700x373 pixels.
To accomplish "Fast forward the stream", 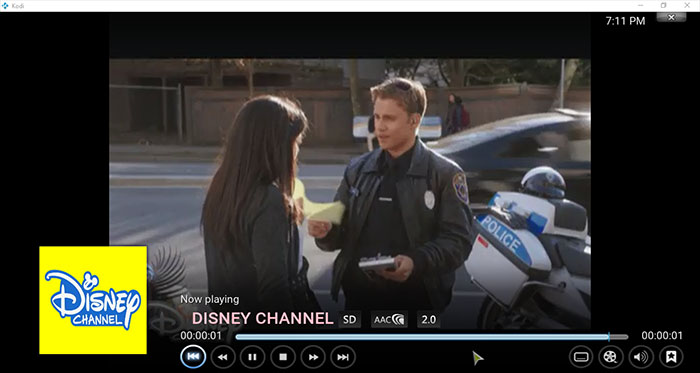I will pyautogui.click(x=313, y=357).
